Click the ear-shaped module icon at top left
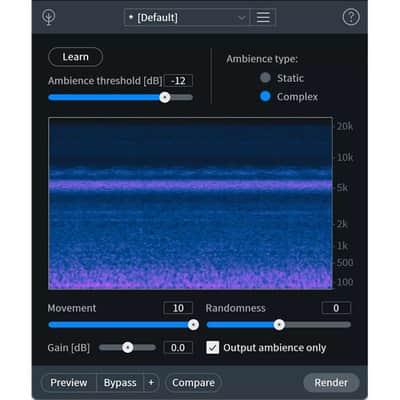 49,17
